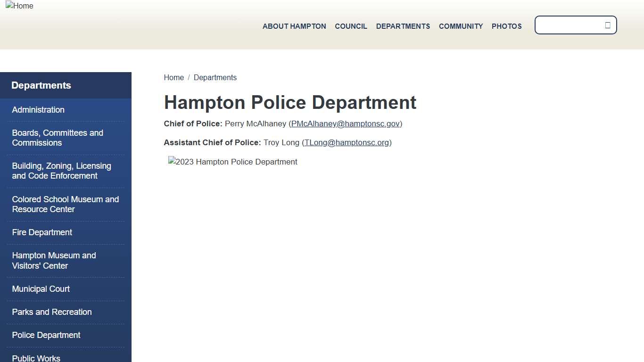644x362 pixels.
Task: Go to Hampton Museum and Visitors' Center
Action: 54,260
